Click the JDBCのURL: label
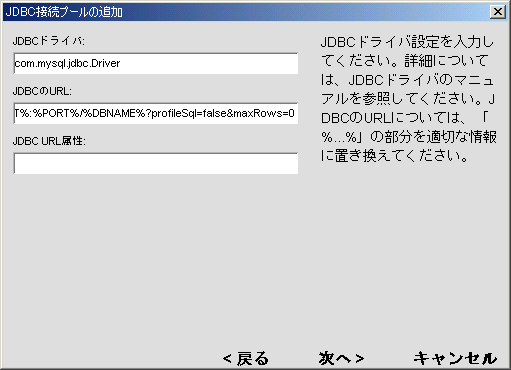This screenshot has width=511, height=370. click(42, 91)
